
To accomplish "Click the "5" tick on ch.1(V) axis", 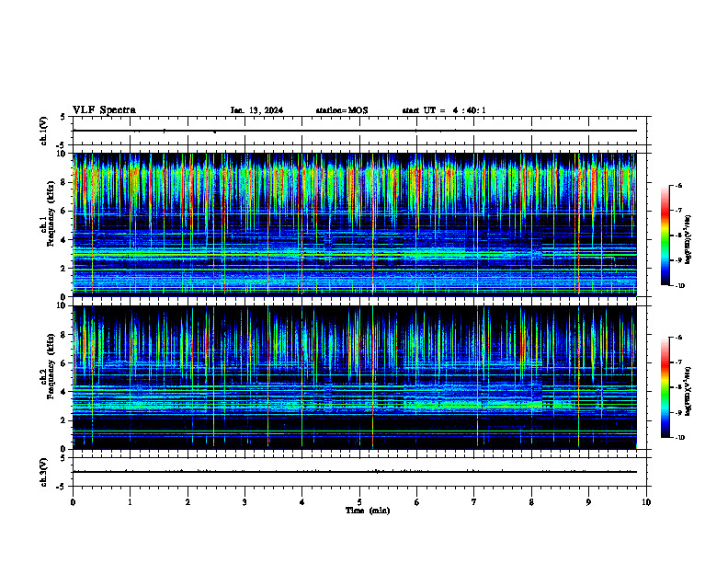I will coord(63,117).
